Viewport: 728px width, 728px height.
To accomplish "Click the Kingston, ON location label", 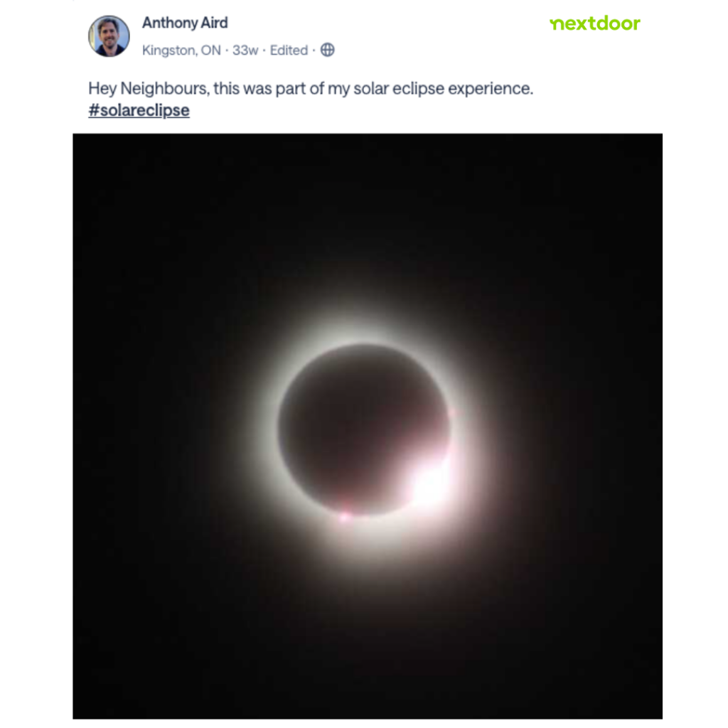I will (181, 50).
